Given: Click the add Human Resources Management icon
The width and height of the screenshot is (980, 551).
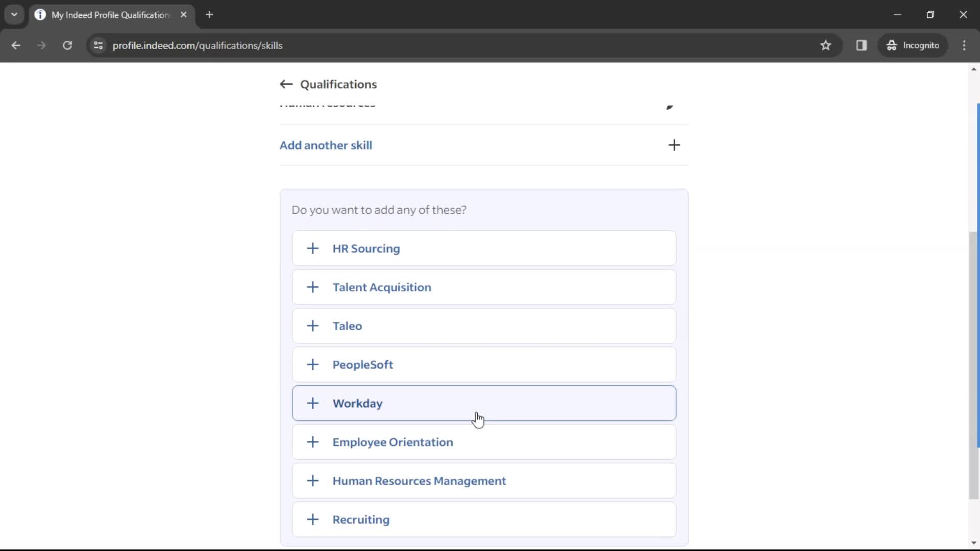Looking at the screenshot, I should click(x=312, y=481).
